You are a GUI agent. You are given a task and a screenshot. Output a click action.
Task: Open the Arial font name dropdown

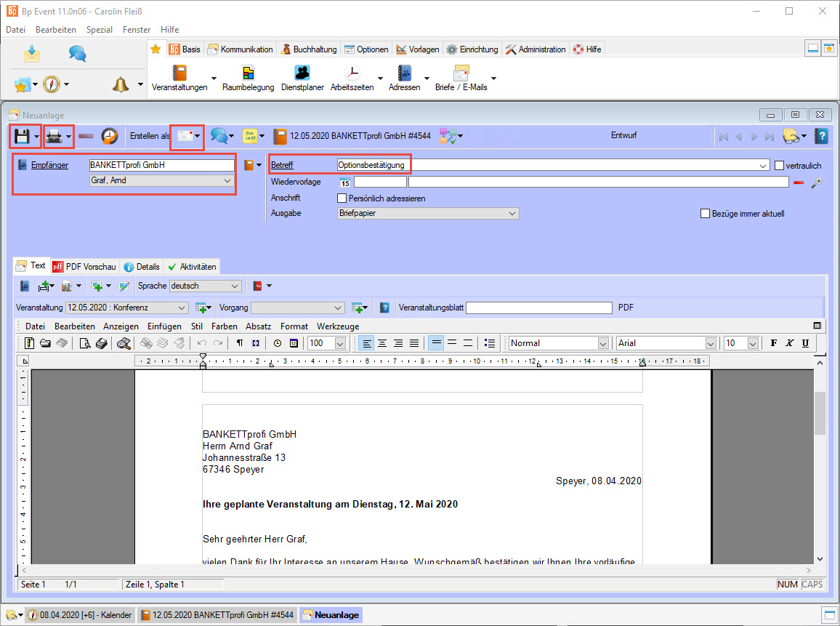(x=667, y=343)
